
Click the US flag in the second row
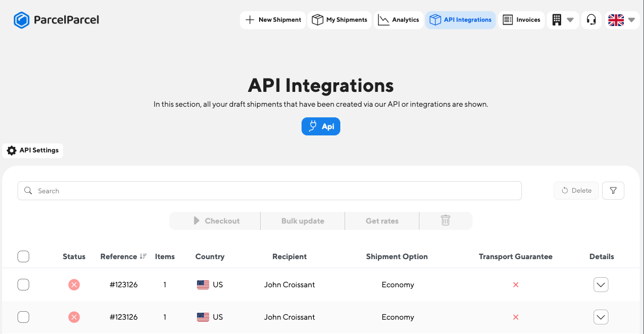pos(203,317)
